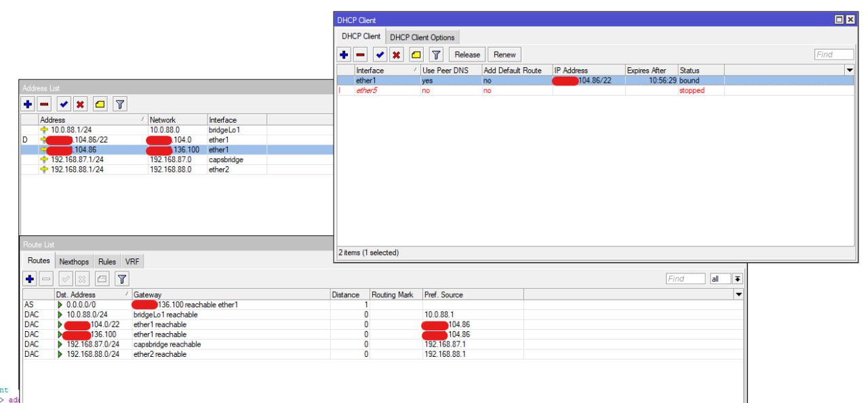Viewport: 868px width, 403px height.
Task: Open filter in DHCP Client window
Action: 436,55
